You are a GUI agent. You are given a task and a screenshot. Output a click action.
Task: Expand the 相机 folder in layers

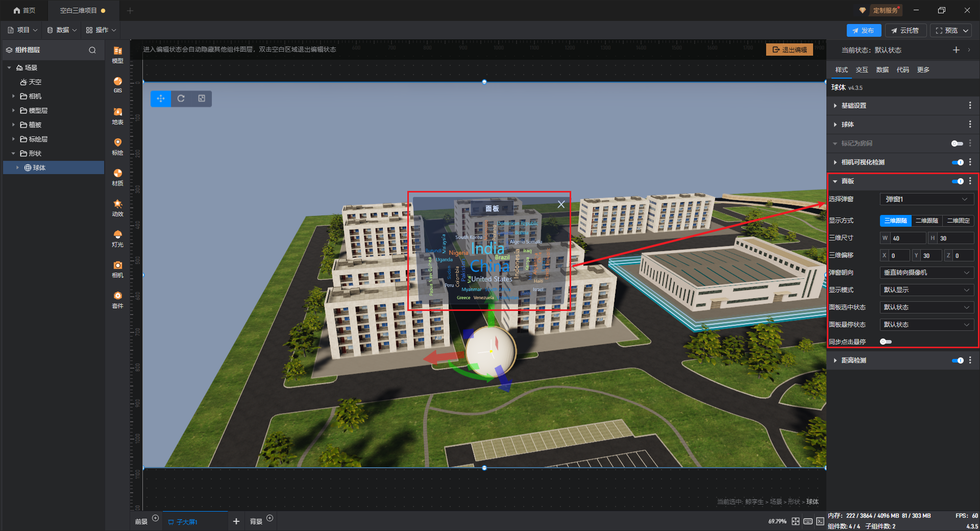tap(14, 96)
